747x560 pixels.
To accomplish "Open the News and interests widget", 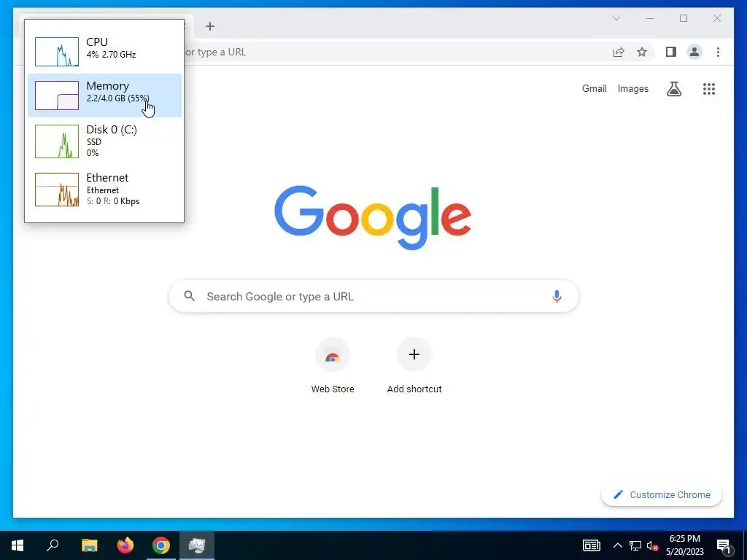I will pyautogui.click(x=591, y=545).
